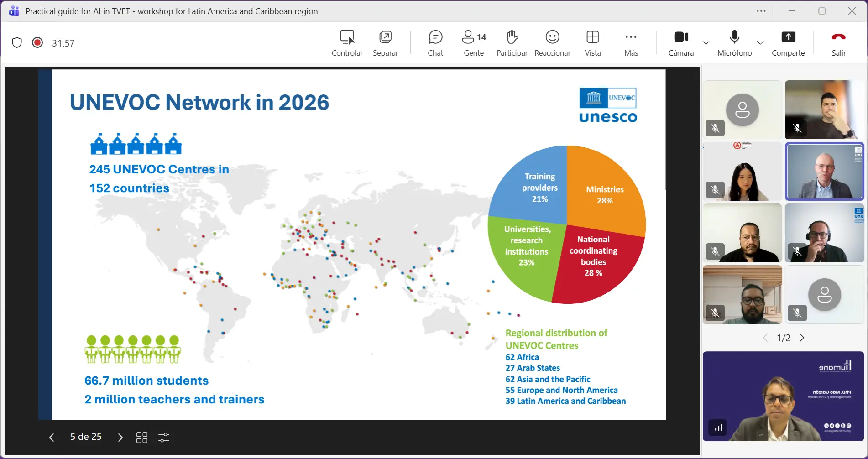Expand the Micrófono options arrow
The image size is (868, 459).
[x=760, y=43]
